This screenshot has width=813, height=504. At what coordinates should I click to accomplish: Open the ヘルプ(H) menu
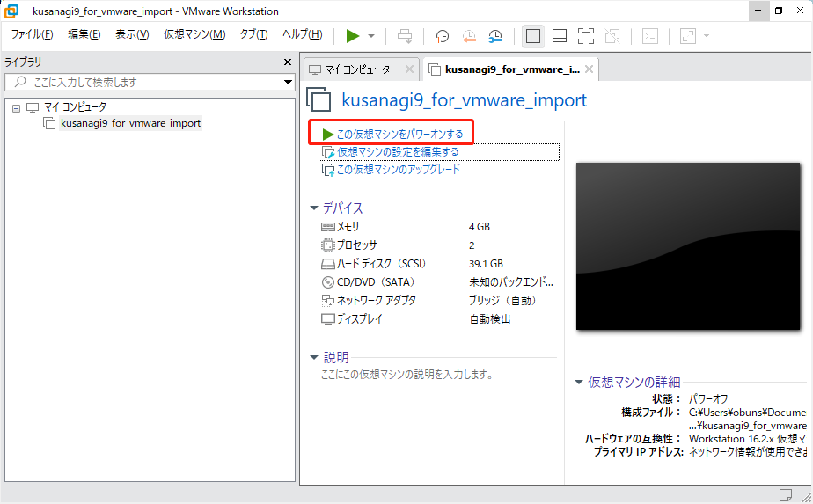click(303, 34)
